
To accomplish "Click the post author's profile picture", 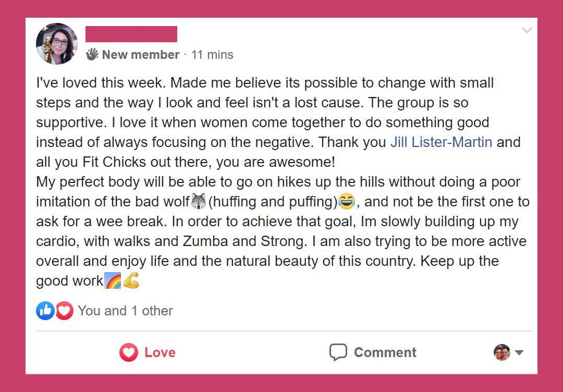I will 57,44.
